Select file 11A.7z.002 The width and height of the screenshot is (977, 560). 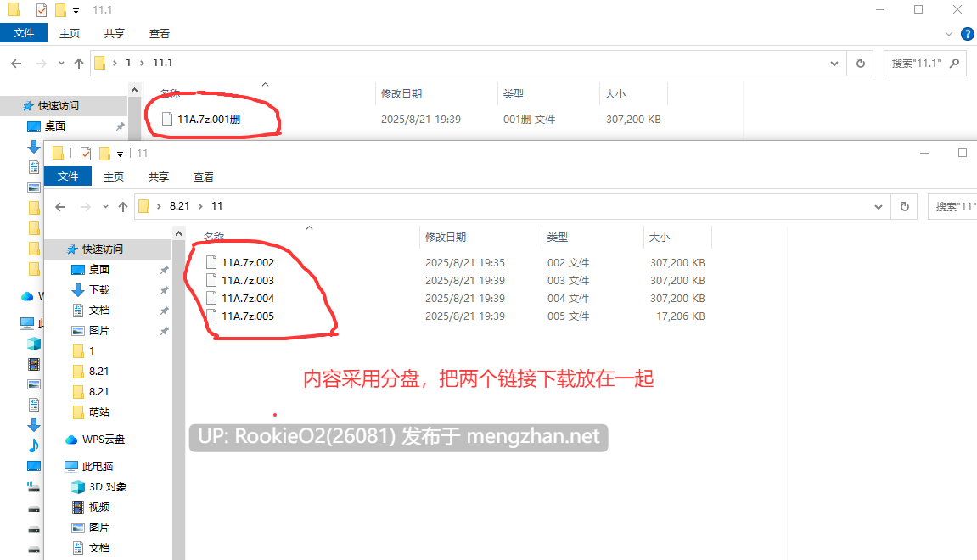[x=248, y=263]
